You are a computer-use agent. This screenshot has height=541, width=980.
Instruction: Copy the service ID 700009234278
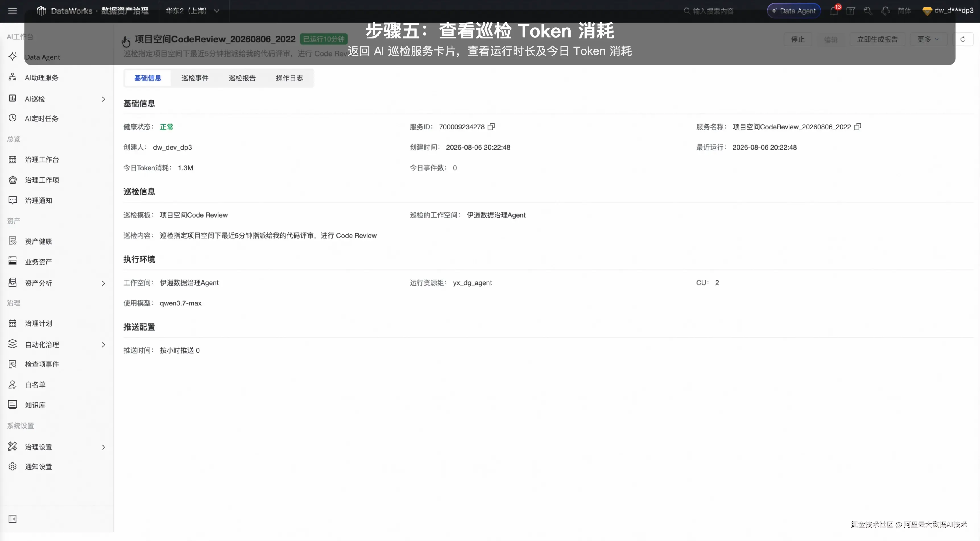[x=491, y=127]
